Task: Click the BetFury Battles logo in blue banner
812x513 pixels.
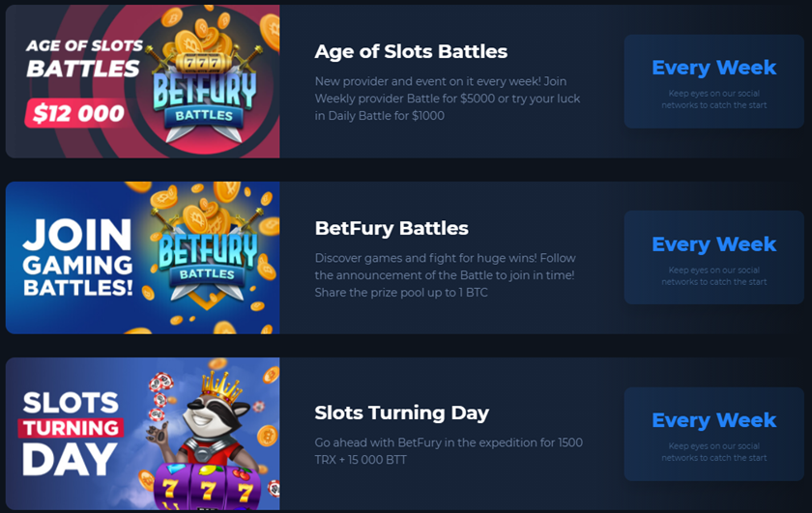Action: pos(207,259)
